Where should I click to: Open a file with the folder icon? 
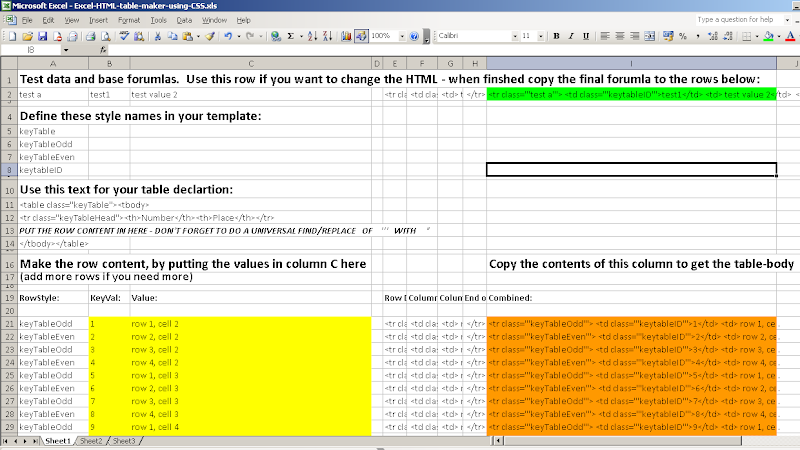pyautogui.click(x=28, y=36)
